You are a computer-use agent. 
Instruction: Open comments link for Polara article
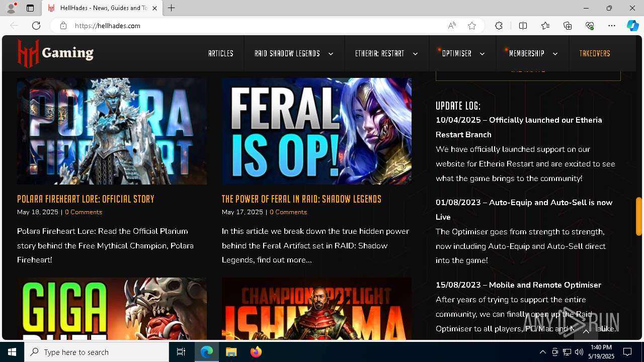(x=84, y=212)
